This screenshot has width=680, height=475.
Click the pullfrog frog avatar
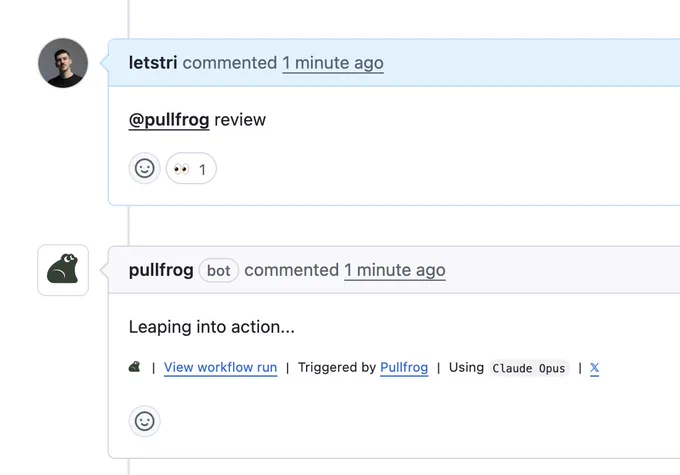[x=63, y=270]
